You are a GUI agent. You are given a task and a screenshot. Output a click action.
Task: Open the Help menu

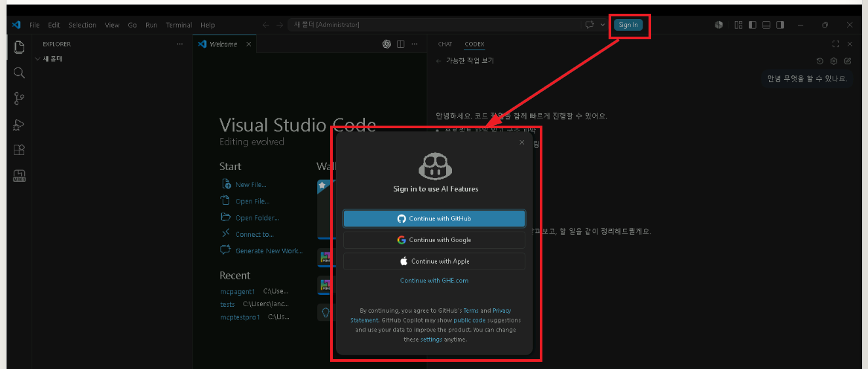[208, 25]
